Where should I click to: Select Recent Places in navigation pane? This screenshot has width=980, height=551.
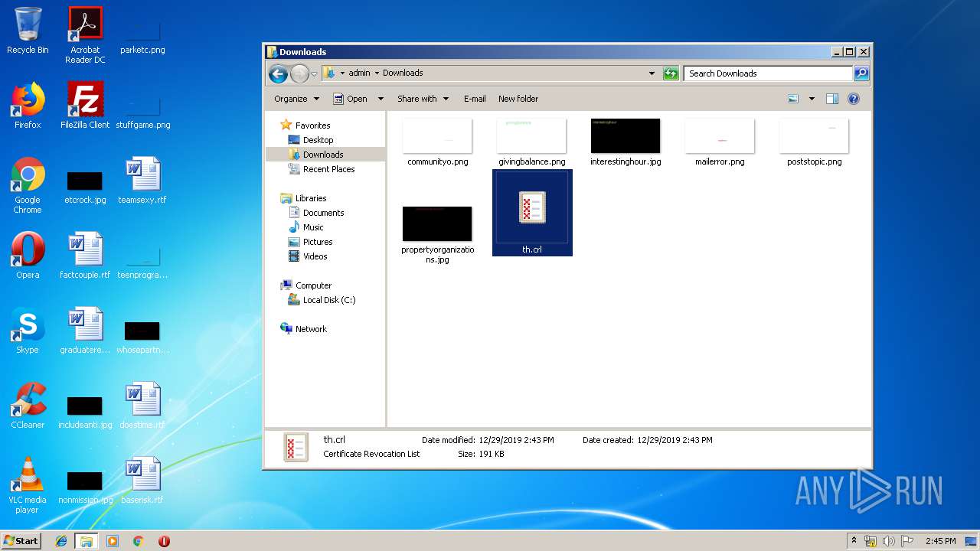click(322, 169)
